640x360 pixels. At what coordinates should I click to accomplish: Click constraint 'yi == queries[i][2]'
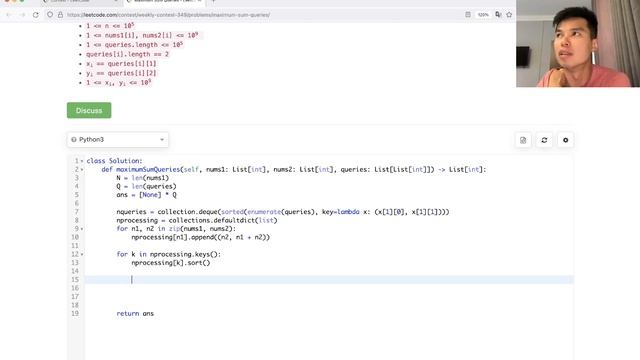click(x=121, y=73)
